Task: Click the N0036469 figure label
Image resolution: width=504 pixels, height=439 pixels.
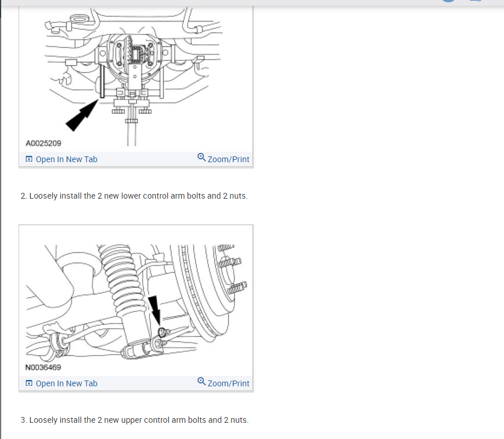Action: (x=43, y=367)
